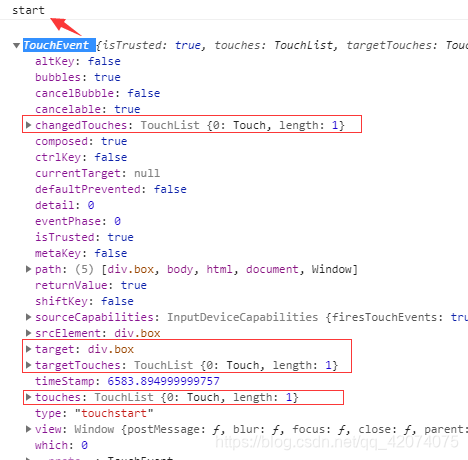Select the highlighted TouchEvent label
Screen dimensions: 468x460
point(59,45)
